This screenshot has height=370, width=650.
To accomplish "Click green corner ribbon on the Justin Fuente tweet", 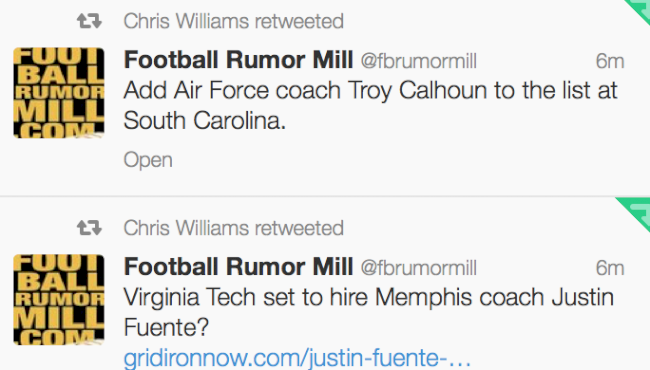I will pos(634,213).
